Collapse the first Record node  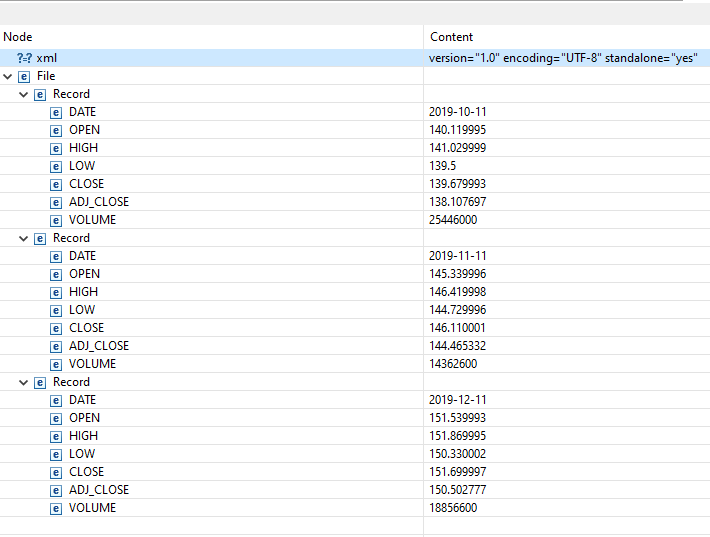click(x=24, y=95)
